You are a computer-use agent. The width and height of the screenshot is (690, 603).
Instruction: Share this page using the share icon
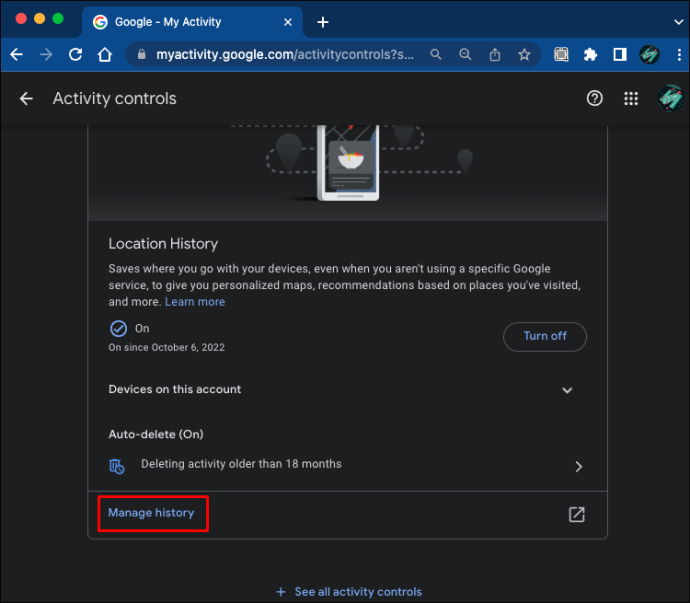495,55
